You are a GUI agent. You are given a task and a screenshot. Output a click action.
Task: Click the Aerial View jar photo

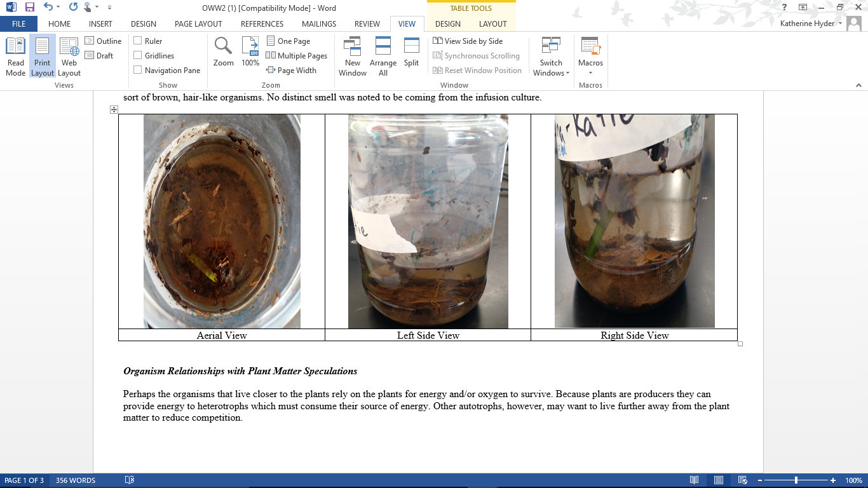tap(222, 220)
